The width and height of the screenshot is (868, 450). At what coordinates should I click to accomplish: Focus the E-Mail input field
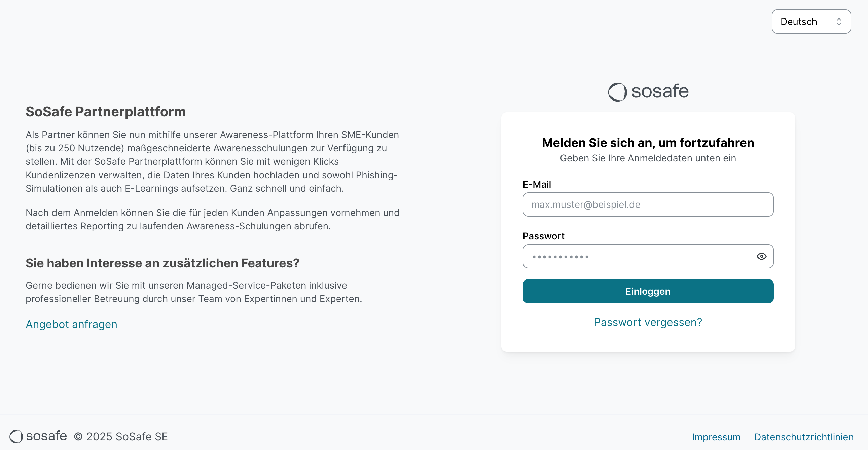coord(648,204)
